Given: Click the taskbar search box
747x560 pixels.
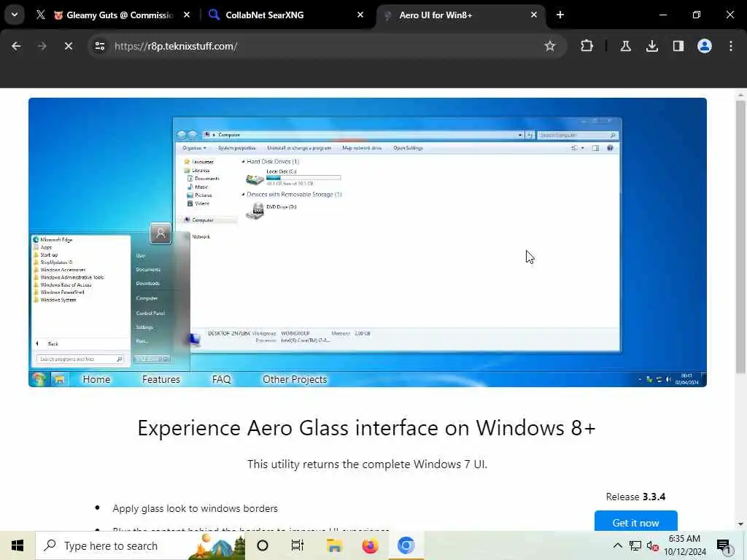Looking at the screenshot, I should [141, 545].
